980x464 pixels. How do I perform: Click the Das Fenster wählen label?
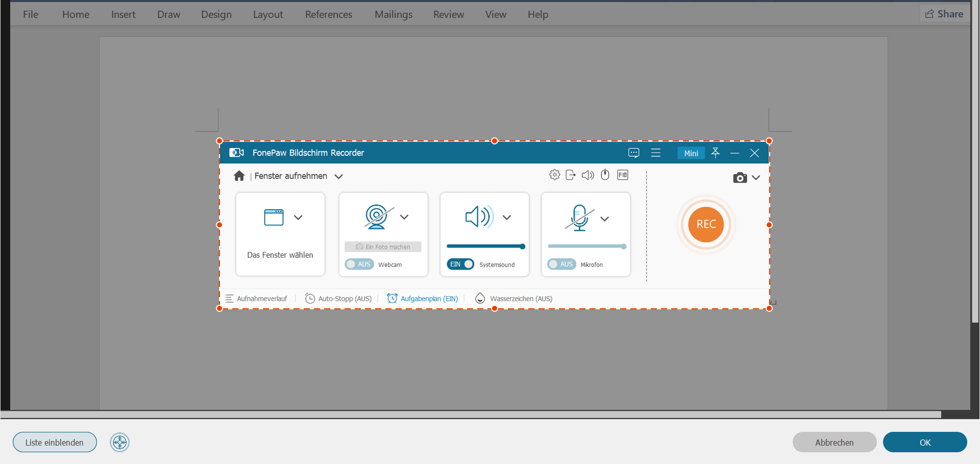pyautogui.click(x=280, y=255)
